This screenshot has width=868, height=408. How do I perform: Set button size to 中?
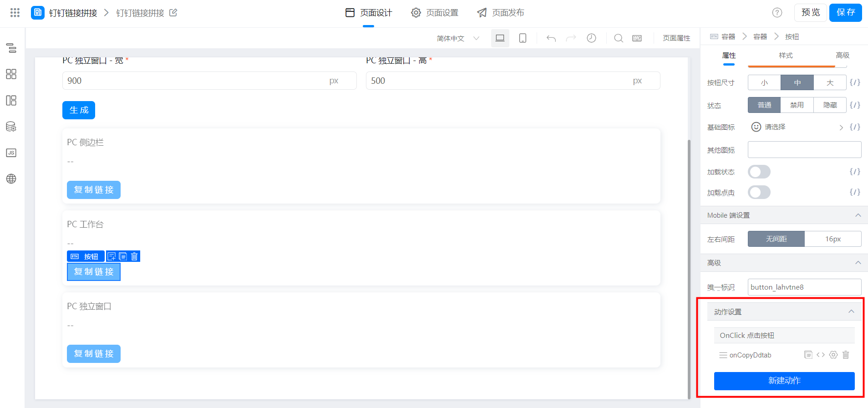(797, 82)
